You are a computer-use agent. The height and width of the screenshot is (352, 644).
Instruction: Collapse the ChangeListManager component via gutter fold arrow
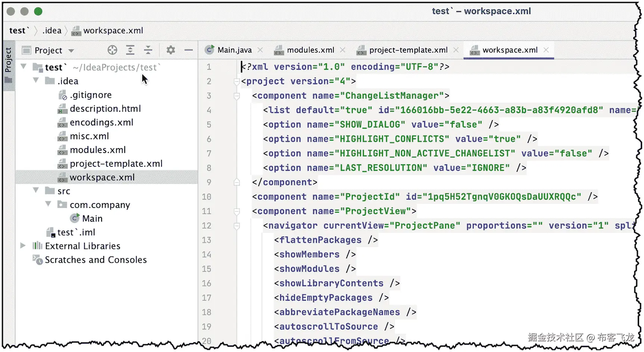(x=237, y=96)
